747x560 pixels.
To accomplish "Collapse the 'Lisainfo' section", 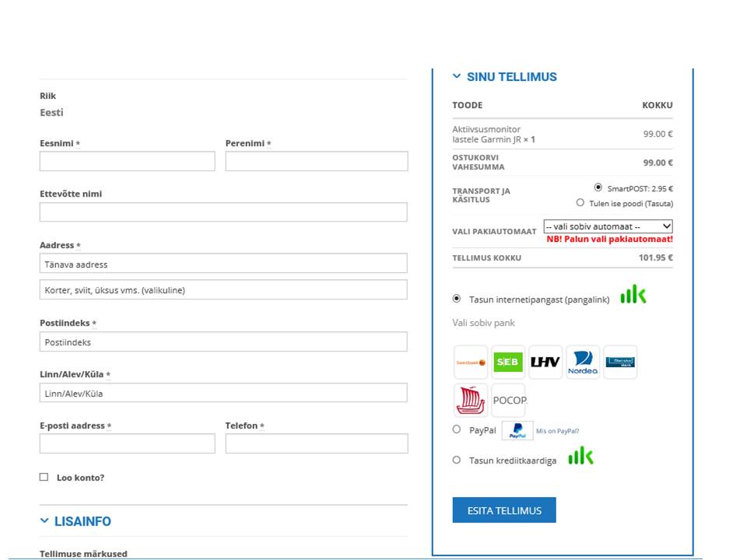I will tap(44, 521).
